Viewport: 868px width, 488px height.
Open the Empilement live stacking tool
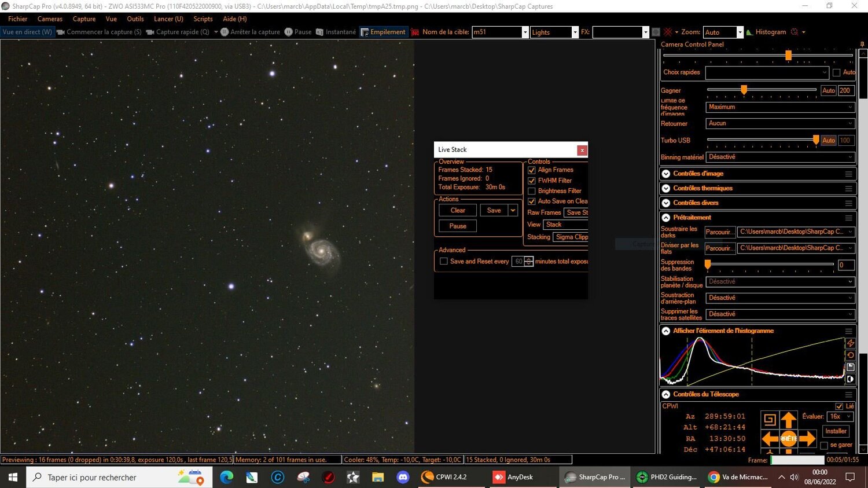[383, 32]
